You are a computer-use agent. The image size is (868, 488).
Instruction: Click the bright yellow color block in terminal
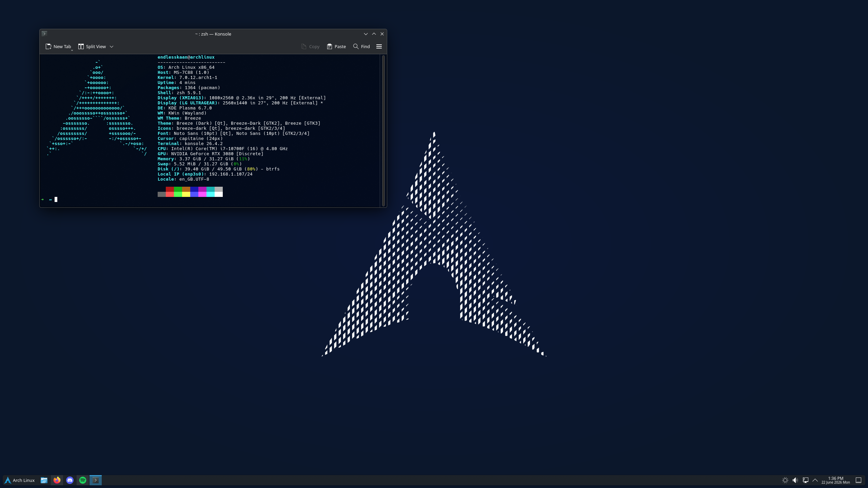(x=186, y=195)
